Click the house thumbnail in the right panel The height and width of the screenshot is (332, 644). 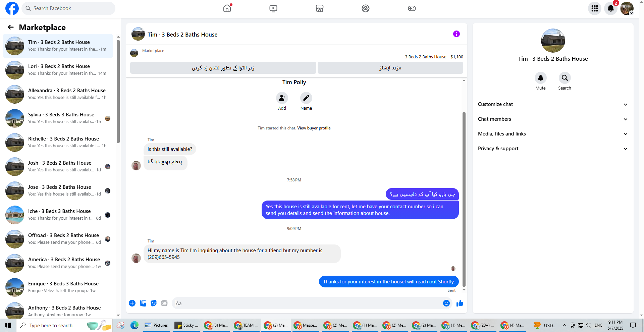[x=553, y=41]
